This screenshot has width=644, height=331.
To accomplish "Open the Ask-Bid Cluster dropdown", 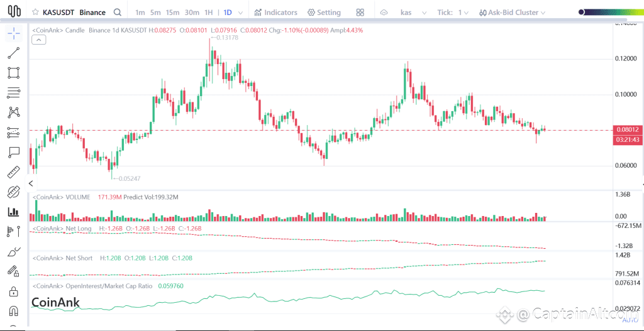I will (x=513, y=13).
